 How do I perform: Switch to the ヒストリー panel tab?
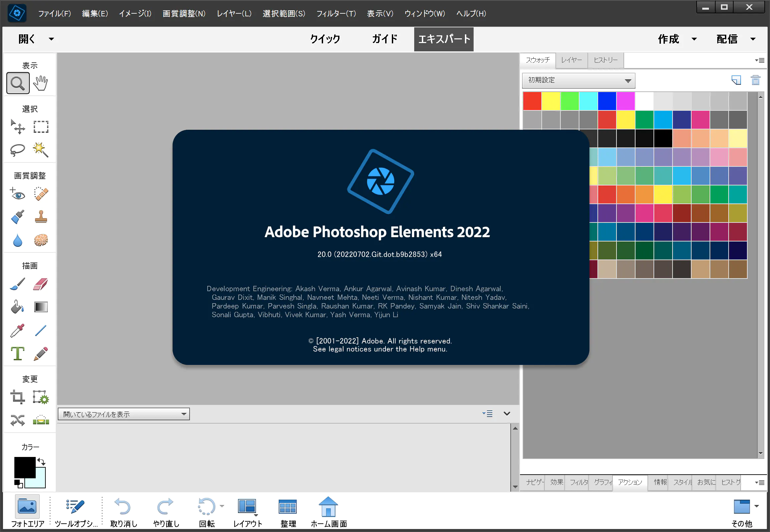click(606, 60)
